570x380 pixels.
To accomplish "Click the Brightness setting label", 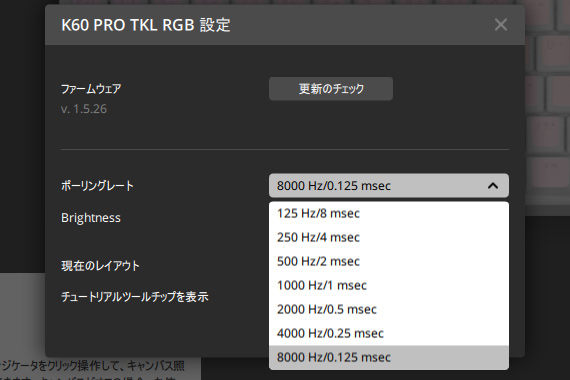I will [91, 217].
